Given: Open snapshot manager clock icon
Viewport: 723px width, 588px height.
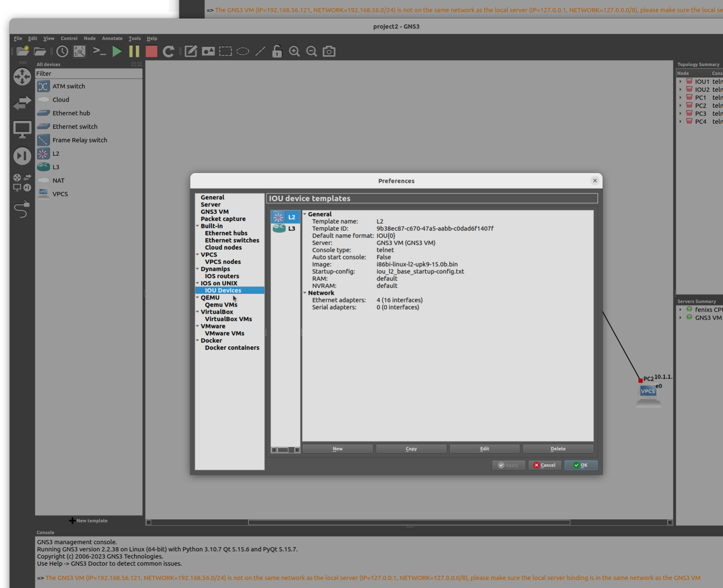Looking at the screenshot, I should coord(62,51).
